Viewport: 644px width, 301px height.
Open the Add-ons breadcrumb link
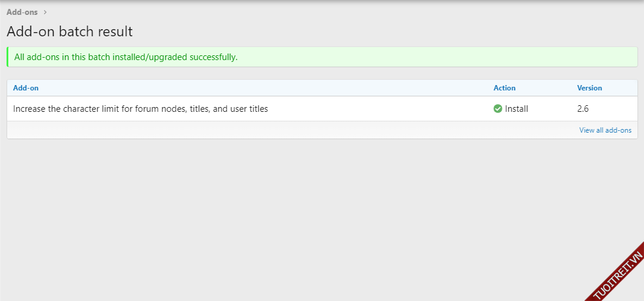coord(22,12)
